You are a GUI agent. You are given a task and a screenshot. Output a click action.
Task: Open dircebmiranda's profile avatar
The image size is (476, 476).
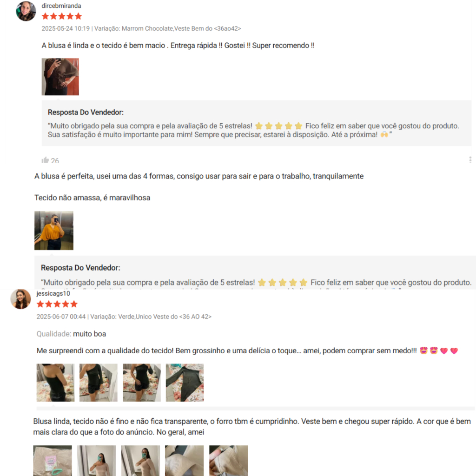tap(26, 11)
